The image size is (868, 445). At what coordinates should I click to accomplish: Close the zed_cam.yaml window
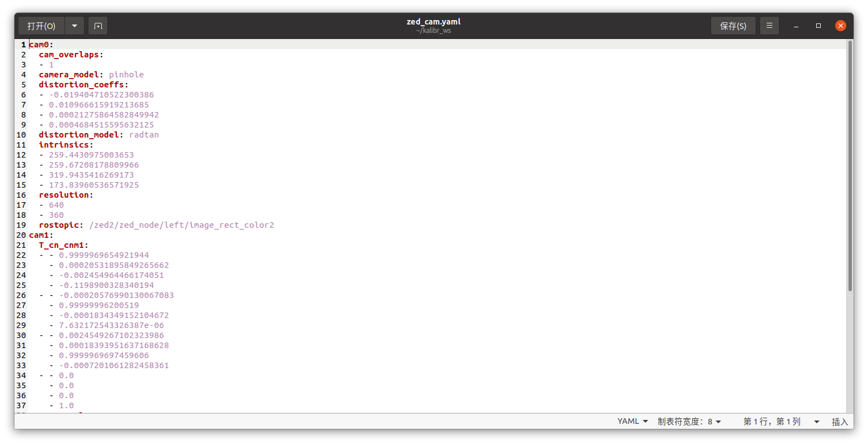coord(841,26)
